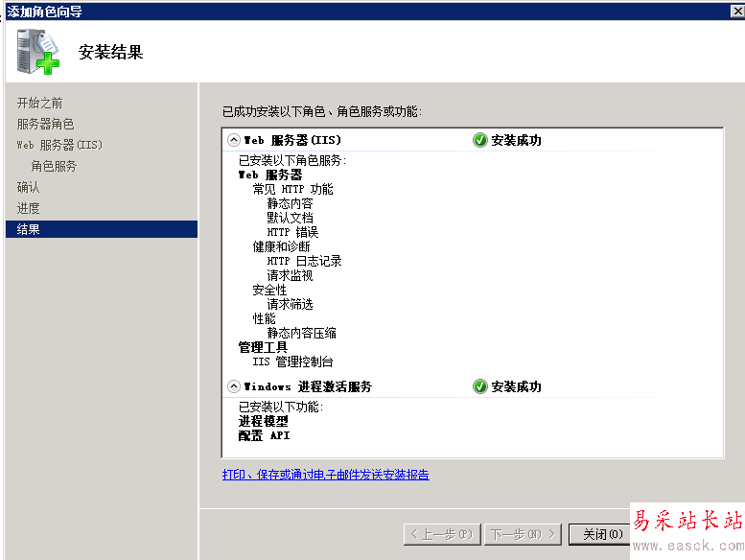Click the 添加角色向导 title bar text
The image size is (745, 560).
point(44,12)
